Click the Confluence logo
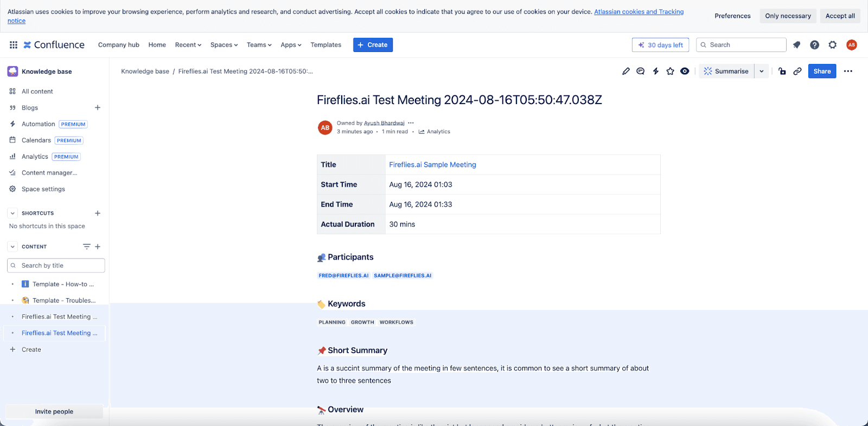Viewport: 868px width, 426px height. [54, 45]
